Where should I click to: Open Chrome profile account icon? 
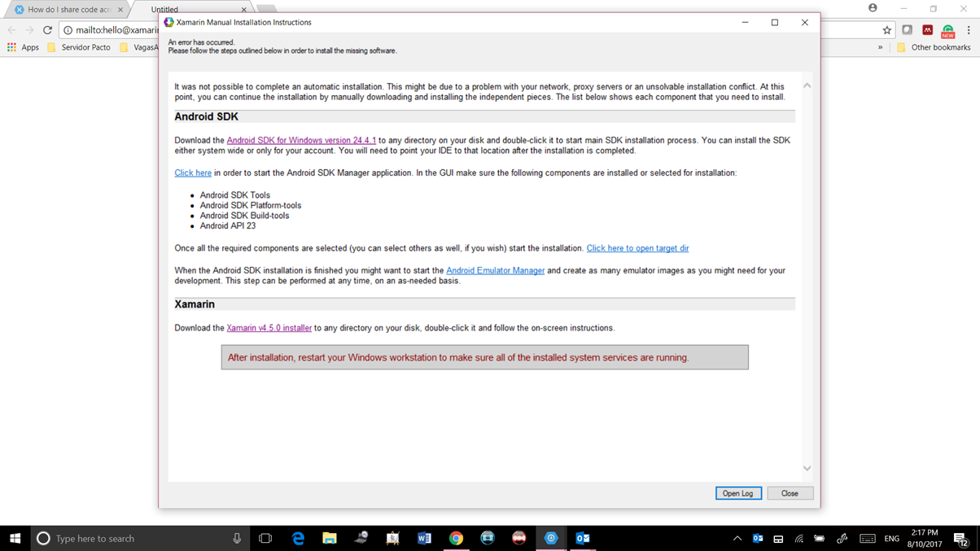873,8
